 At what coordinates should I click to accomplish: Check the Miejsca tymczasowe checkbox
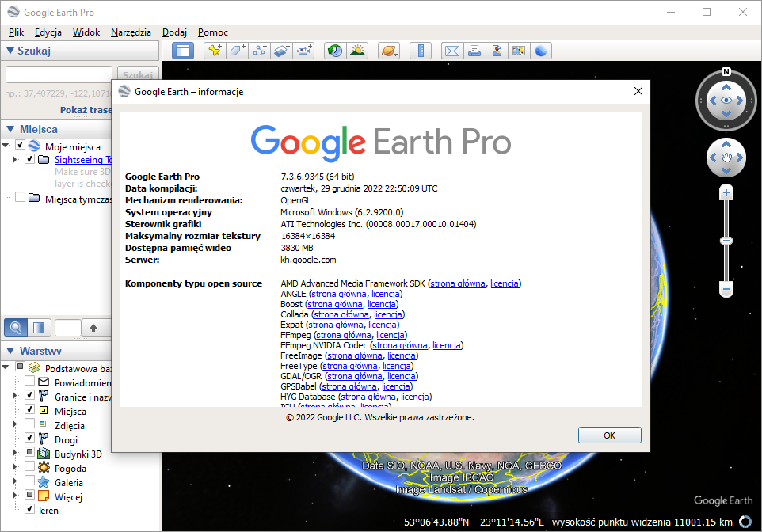[20, 197]
